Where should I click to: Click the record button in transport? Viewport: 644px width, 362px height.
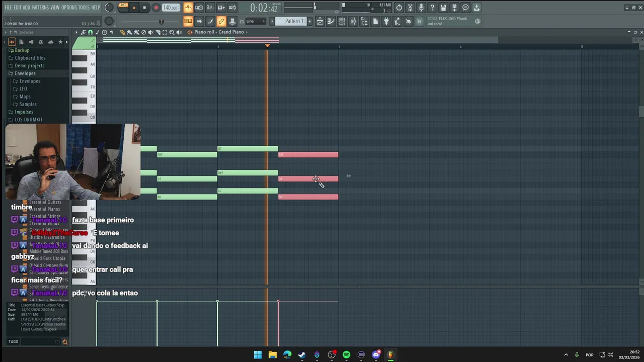[x=156, y=8]
